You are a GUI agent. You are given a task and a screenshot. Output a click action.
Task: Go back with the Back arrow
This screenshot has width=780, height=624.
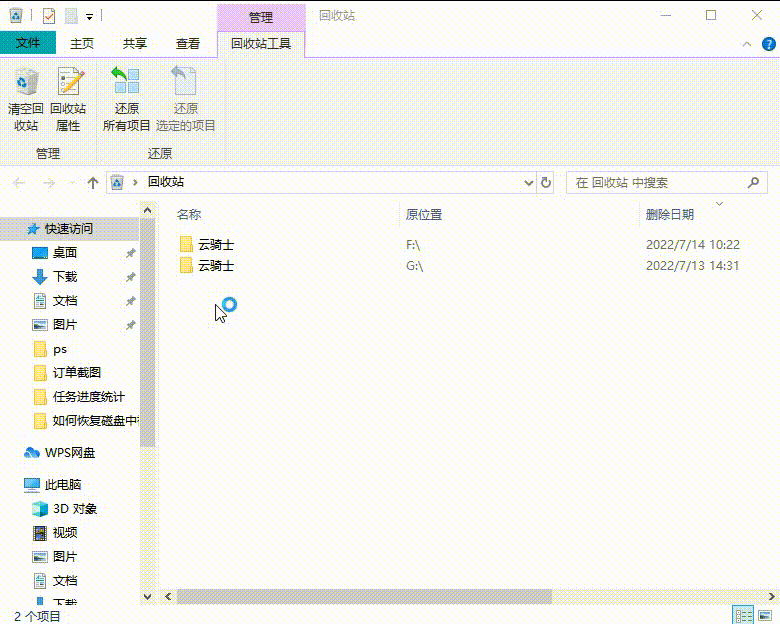pos(19,183)
